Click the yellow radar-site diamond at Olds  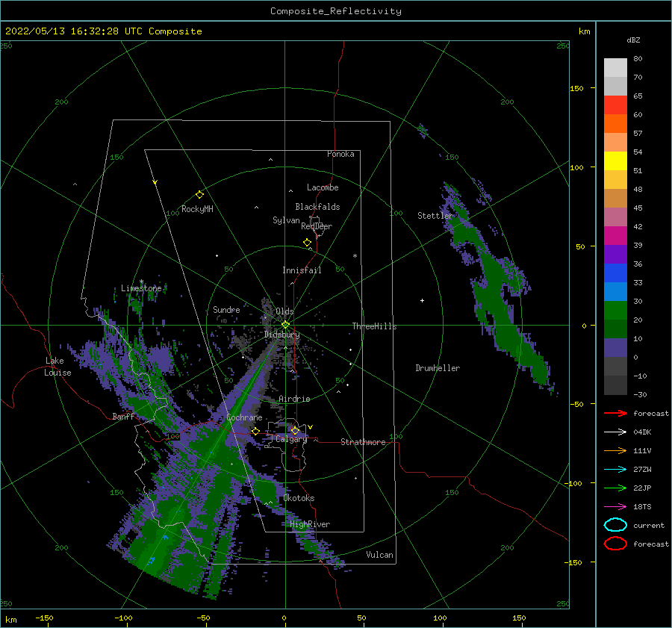[x=285, y=325]
